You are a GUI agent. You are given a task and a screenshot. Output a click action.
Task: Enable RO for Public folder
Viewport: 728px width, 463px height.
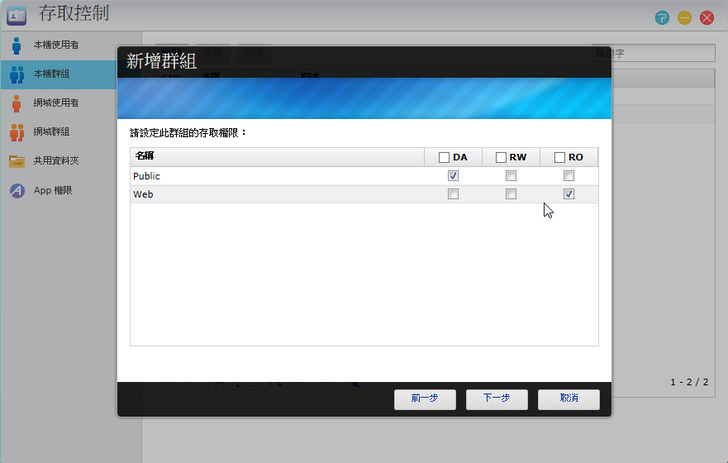(x=568, y=176)
